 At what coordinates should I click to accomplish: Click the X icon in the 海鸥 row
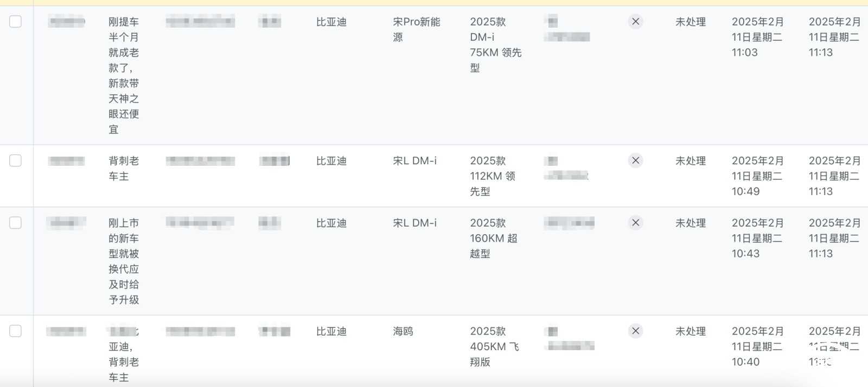[x=635, y=331]
